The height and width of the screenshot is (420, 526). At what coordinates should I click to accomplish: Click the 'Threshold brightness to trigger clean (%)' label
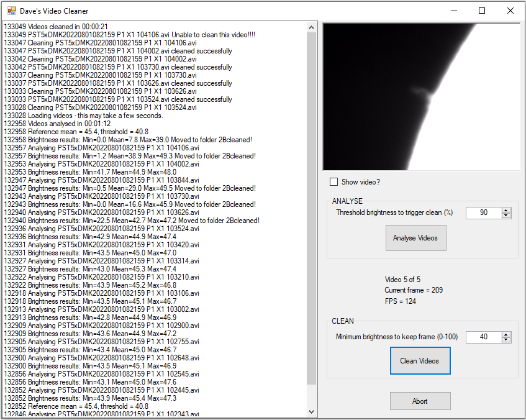394,212
